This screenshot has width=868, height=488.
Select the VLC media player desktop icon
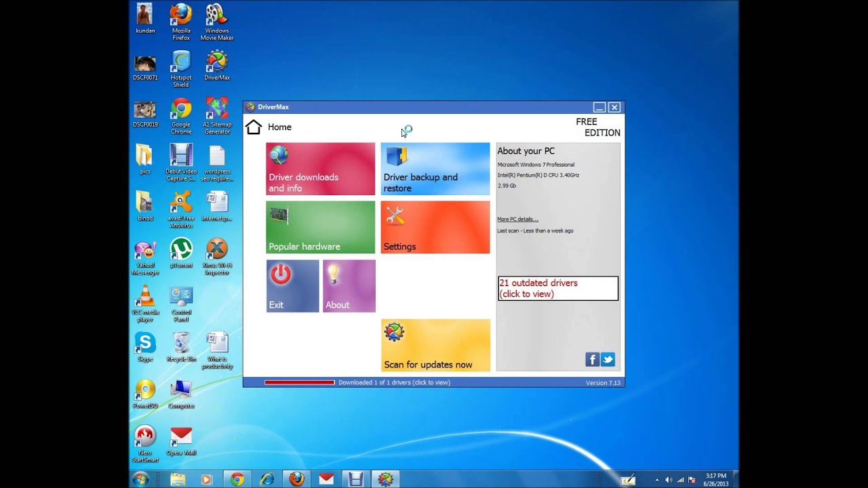tap(145, 304)
